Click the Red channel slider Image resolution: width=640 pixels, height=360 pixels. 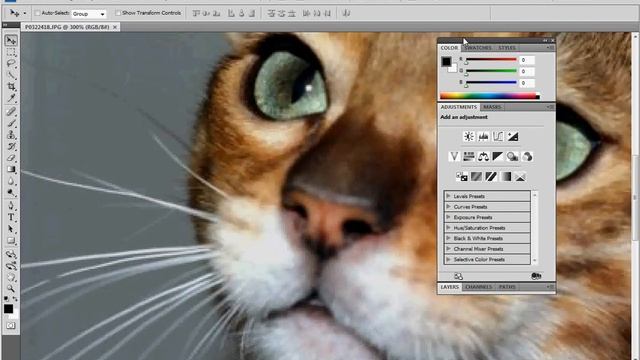pos(491,60)
